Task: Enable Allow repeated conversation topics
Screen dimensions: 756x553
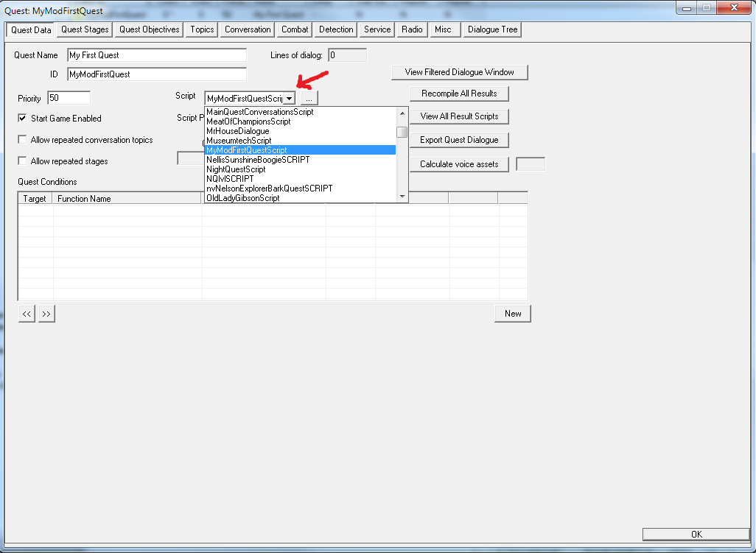Action: (21, 140)
